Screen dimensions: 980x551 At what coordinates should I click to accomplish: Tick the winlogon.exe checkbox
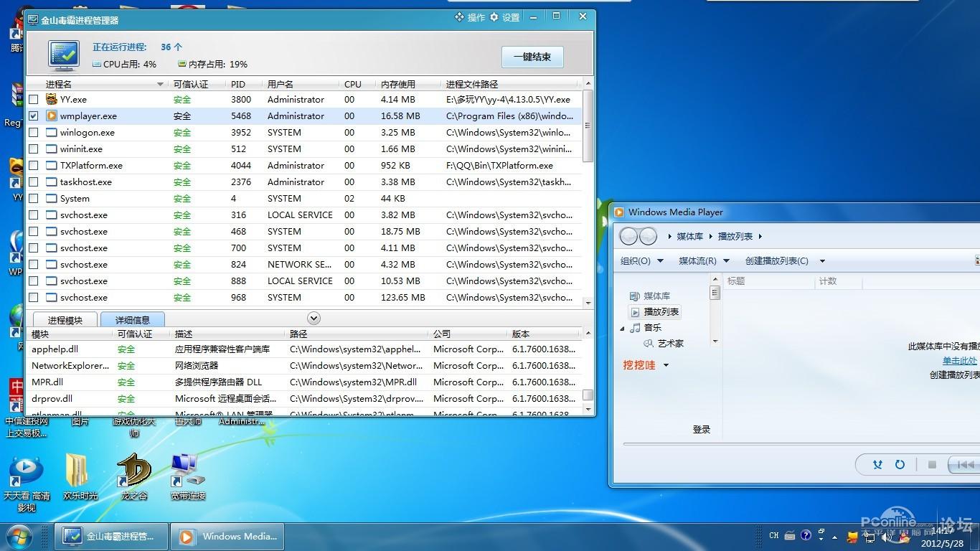(34, 133)
